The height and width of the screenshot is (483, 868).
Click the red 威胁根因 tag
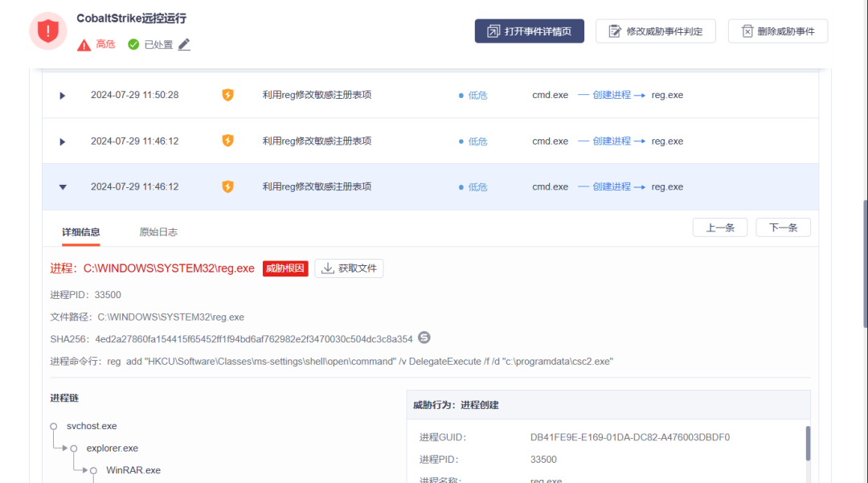pos(285,268)
